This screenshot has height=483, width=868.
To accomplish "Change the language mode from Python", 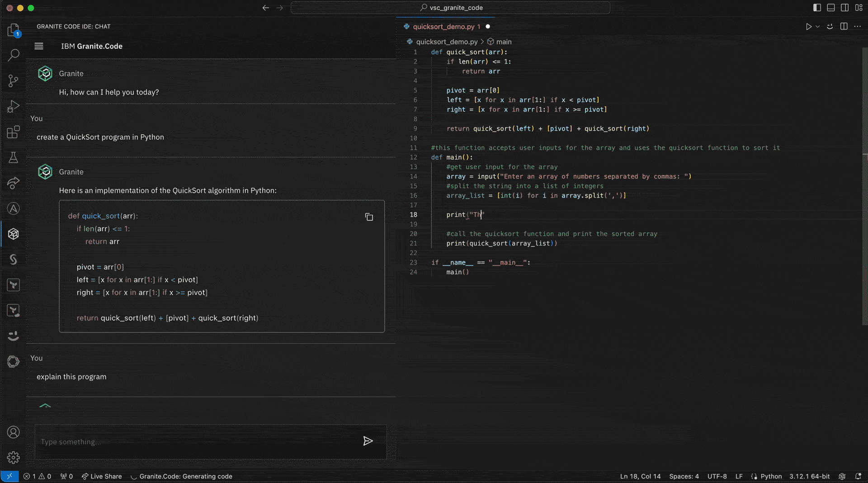I will point(771,476).
